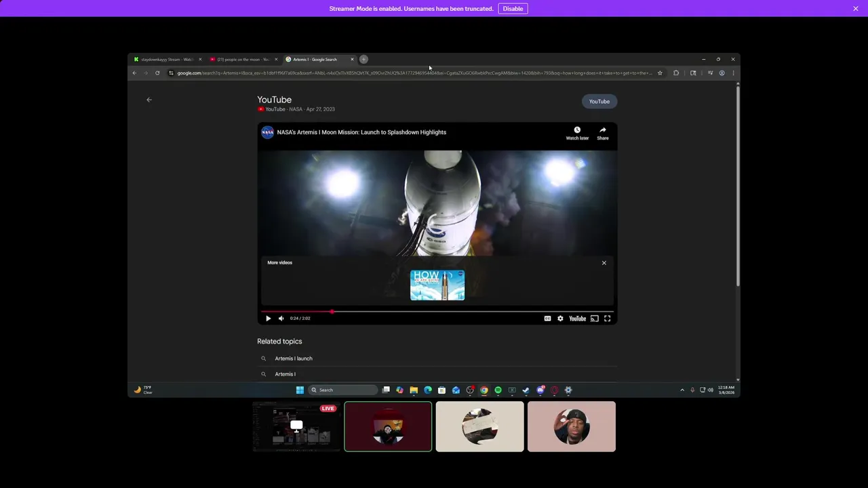868x488 pixels.
Task: Play the NASA Artemis I video
Action: [x=268, y=319]
